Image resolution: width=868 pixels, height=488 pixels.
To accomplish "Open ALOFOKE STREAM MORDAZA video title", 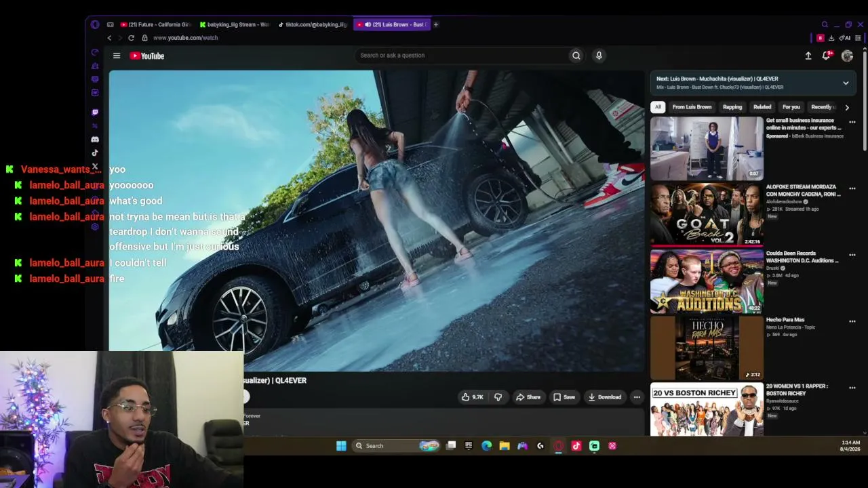I will 804,190.
